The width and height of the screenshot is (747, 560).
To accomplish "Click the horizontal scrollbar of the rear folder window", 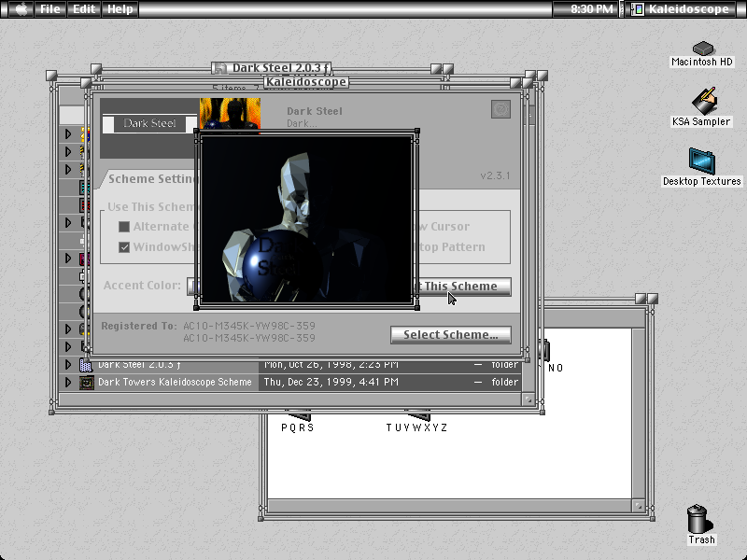I will 450,505.
